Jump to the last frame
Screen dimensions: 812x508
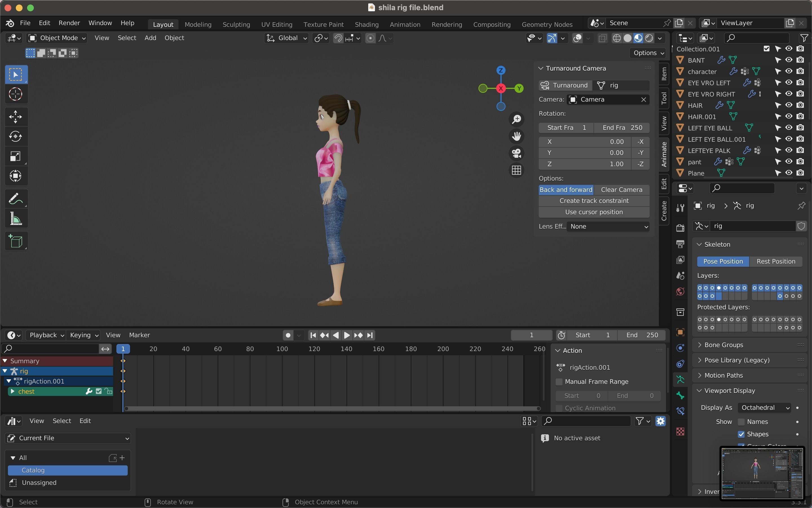[370, 335]
